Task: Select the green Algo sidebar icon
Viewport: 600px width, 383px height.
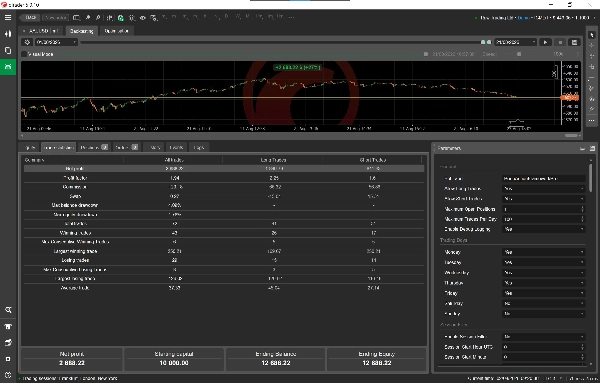Action: point(8,67)
